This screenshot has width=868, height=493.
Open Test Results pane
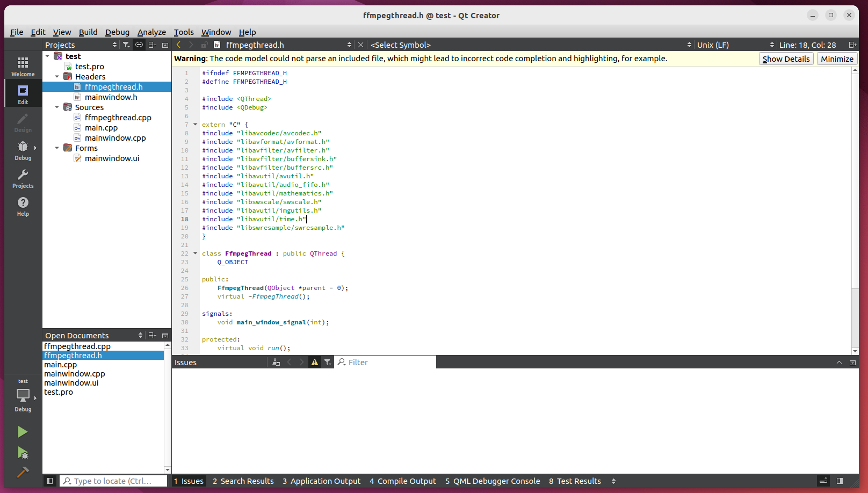[x=575, y=481]
